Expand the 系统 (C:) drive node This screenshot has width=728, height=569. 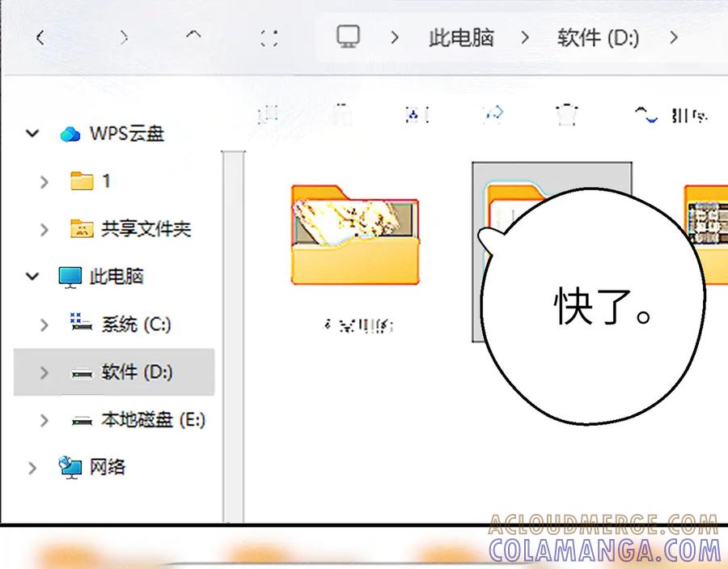coord(44,325)
